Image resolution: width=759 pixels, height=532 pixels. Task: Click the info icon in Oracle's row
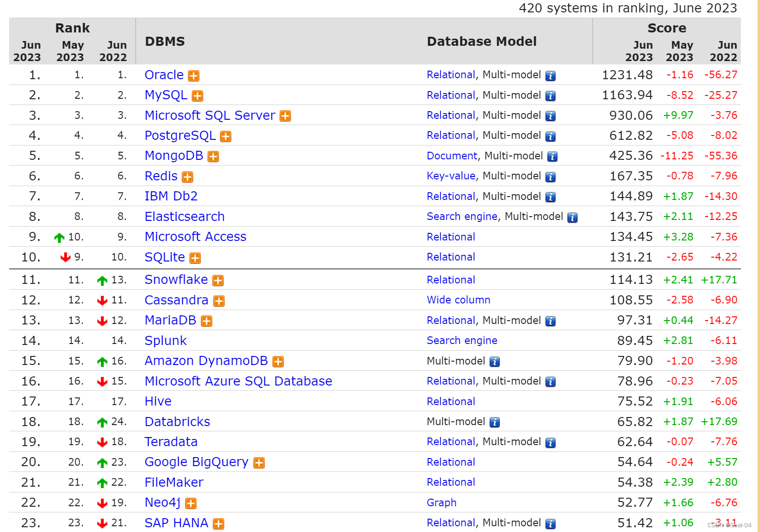click(551, 76)
